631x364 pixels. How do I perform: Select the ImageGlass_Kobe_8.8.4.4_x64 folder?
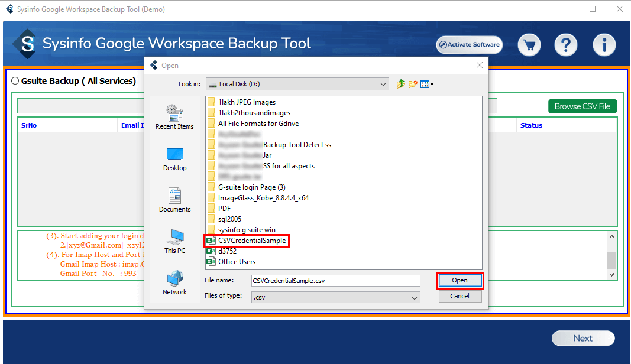pos(258,198)
